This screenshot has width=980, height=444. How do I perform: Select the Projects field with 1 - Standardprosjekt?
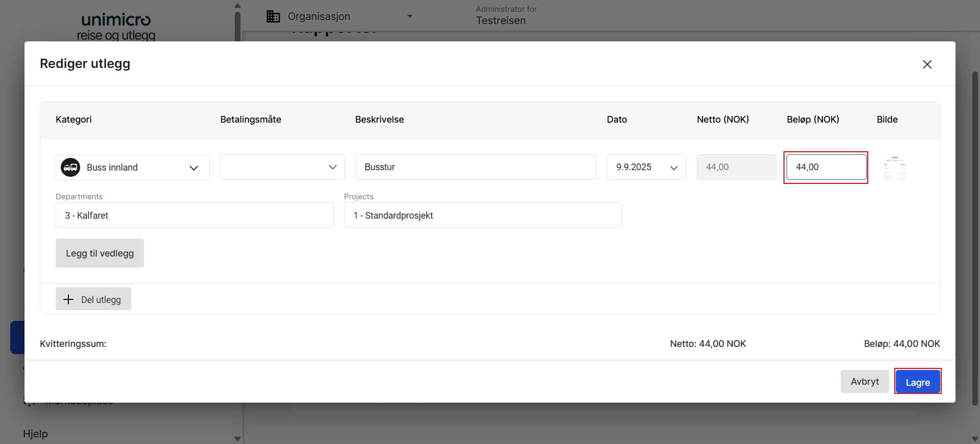(x=482, y=215)
